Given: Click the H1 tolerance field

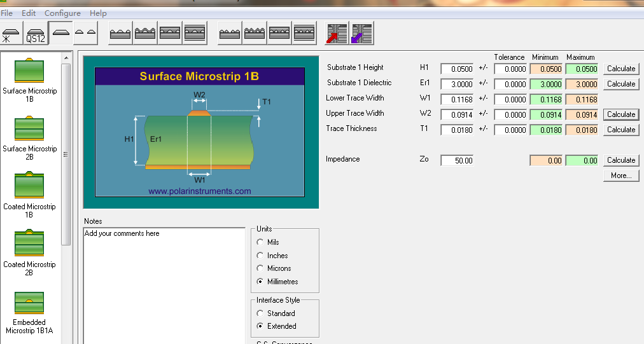Looking at the screenshot, I should (510, 69).
